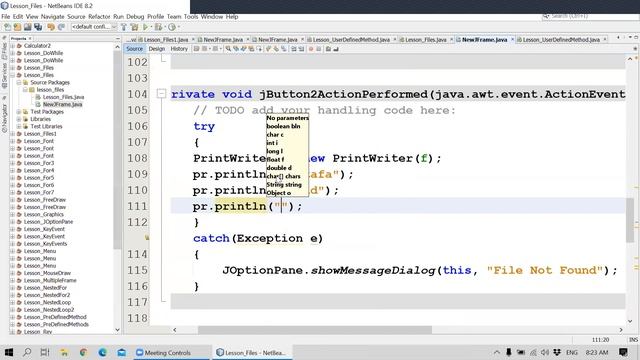Switch to the Lesson_Files1.java tab
This screenshot has height=360, width=640.
coord(166,40)
